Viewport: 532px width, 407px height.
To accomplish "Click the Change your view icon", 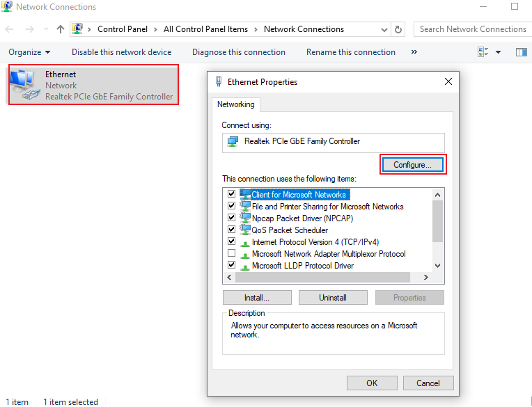I will coord(483,52).
